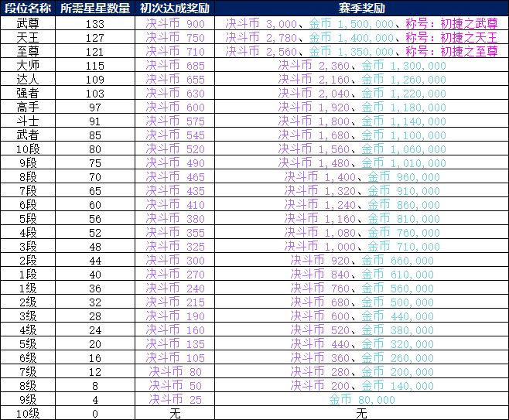509x420 pixels.
Task: Click the 称号：初捷之武尊 title text
Action: tap(452, 23)
